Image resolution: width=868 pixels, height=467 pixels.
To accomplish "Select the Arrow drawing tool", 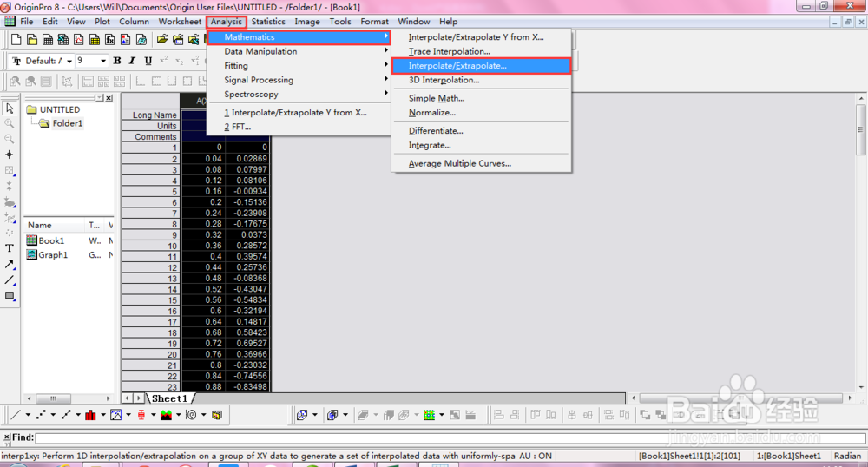I will coord(10,264).
